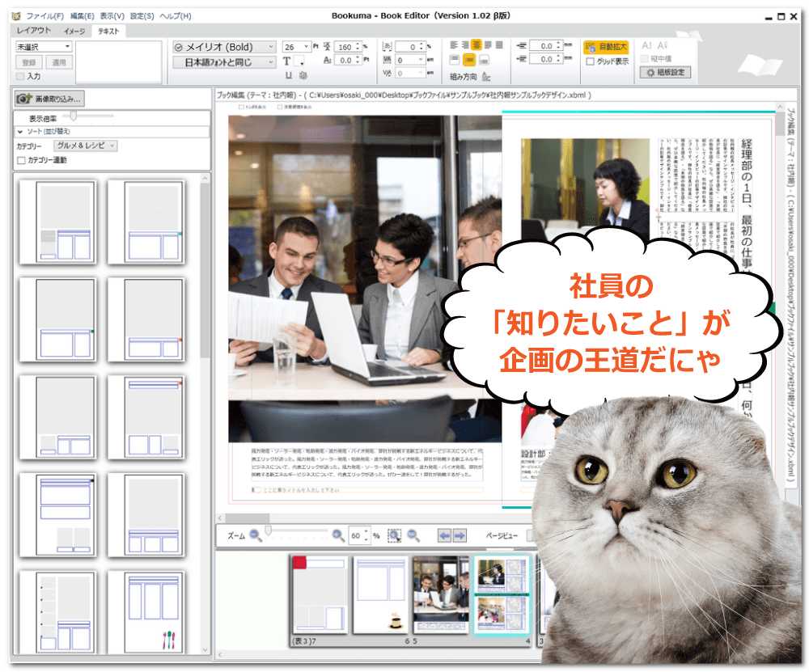Switch to the レイアウト tab
This screenshot has width=809, height=672.
[34, 31]
